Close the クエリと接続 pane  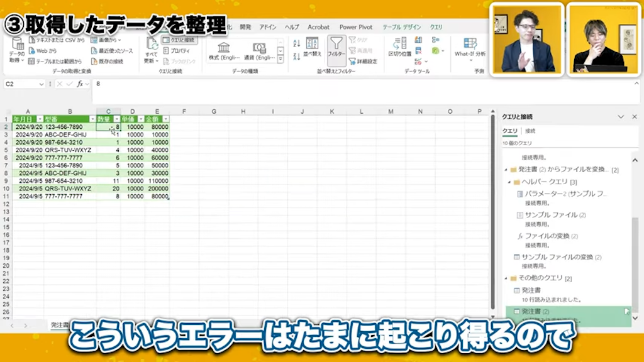tap(635, 116)
